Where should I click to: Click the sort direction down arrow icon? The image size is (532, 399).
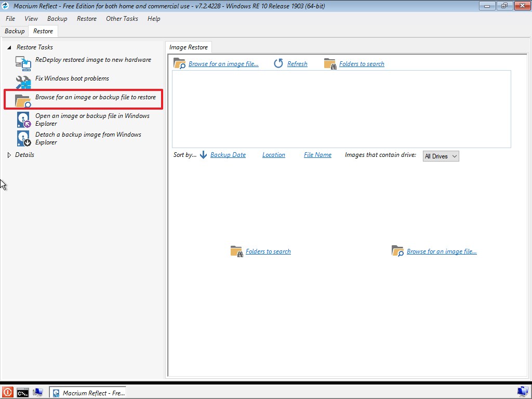tap(203, 155)
